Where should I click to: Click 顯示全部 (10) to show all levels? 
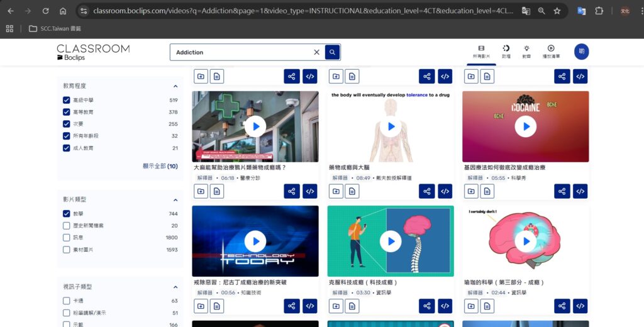(x=160, y=166)
